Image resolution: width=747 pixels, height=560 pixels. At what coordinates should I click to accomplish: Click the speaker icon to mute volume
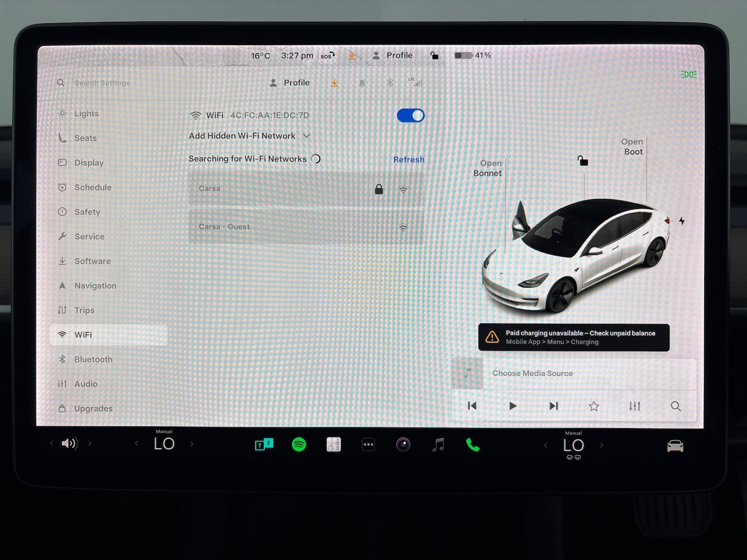click(70, 444)
